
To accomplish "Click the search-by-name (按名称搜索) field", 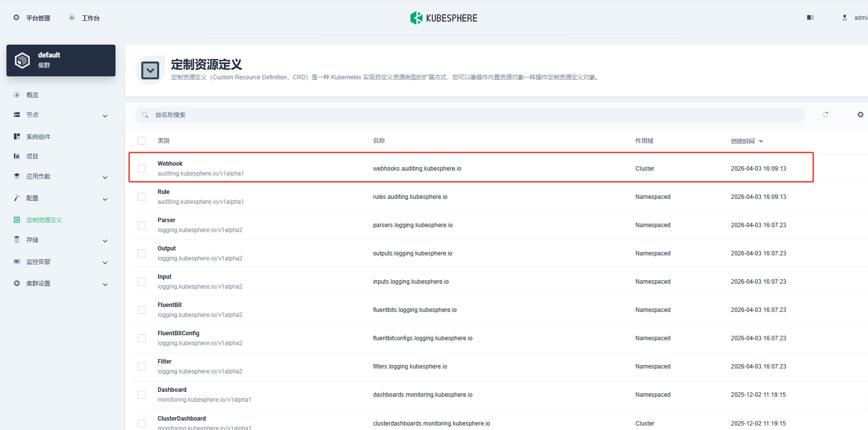I will click(x=470, y=115).
